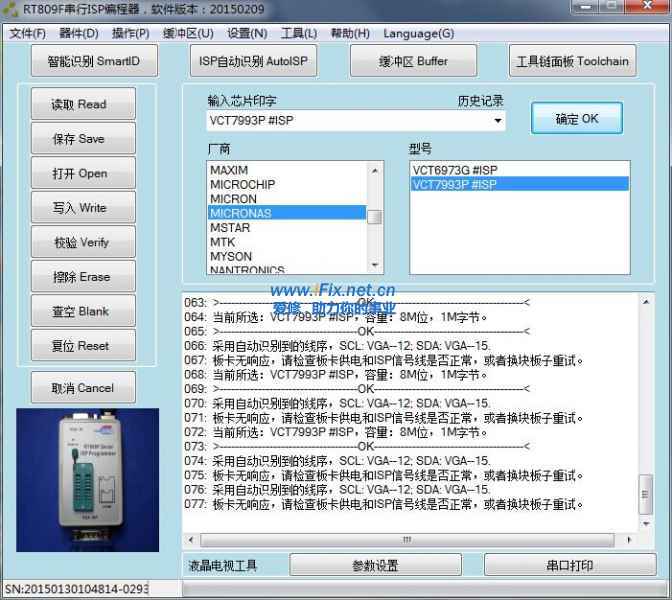This screenshot has width=672, height=600.
Task: Select MTK in the vendor list
Action: [287, 242]
